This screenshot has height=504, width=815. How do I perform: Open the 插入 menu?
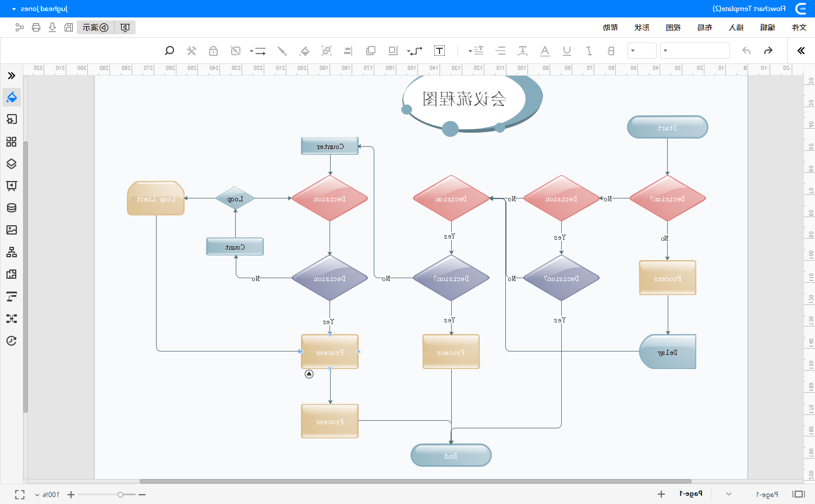[736, 27]
